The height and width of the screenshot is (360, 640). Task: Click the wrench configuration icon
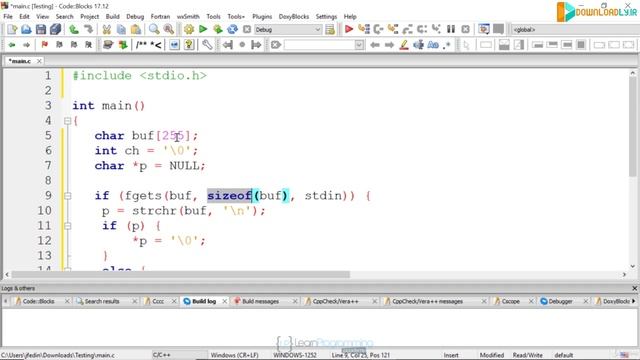point(207,45)
